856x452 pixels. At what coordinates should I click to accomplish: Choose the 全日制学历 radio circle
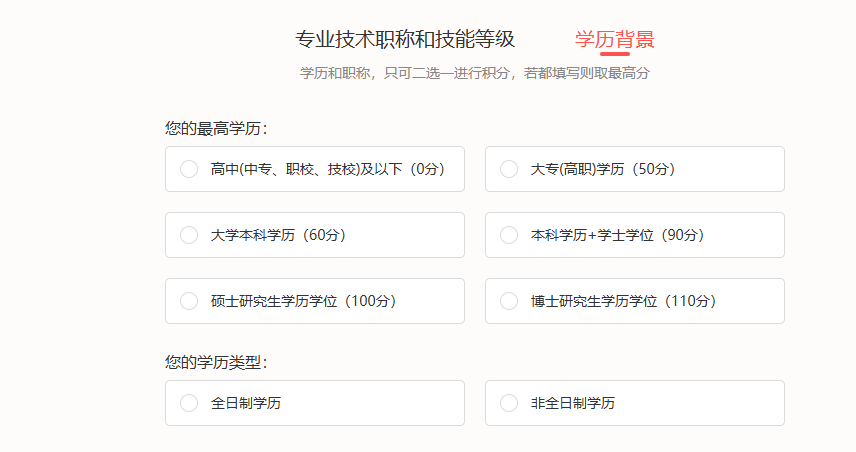tap(189, 403)
